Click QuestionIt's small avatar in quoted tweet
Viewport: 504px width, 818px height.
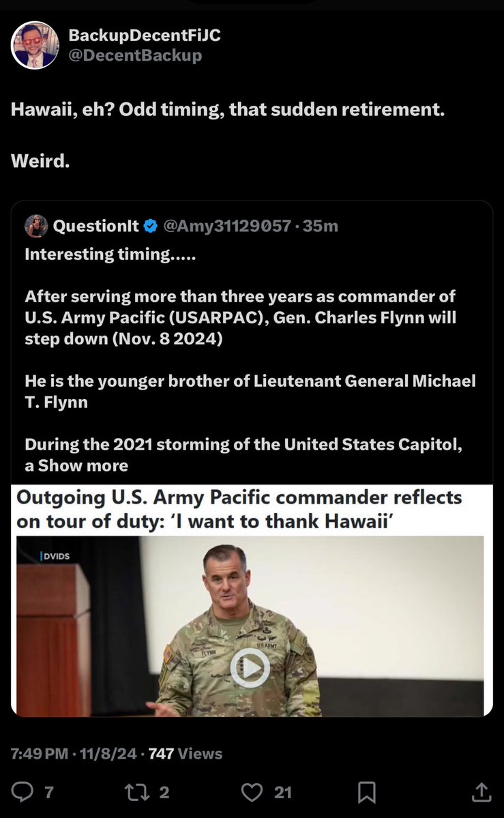click(x=36, y=226)
